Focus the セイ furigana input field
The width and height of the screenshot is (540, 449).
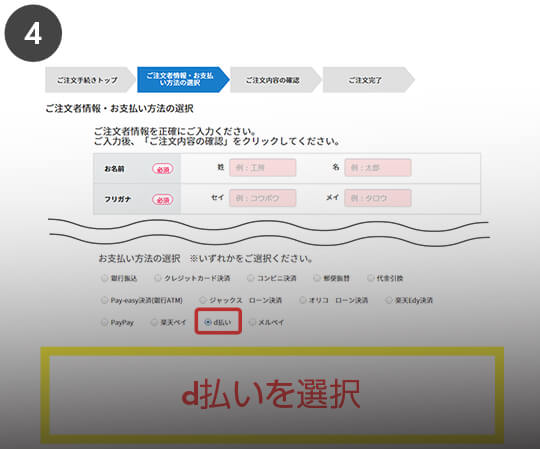coord(263,198)
